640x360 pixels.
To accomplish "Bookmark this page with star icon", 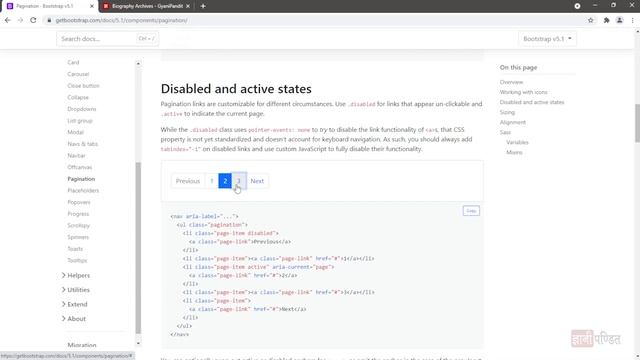I will pos(590,20).
